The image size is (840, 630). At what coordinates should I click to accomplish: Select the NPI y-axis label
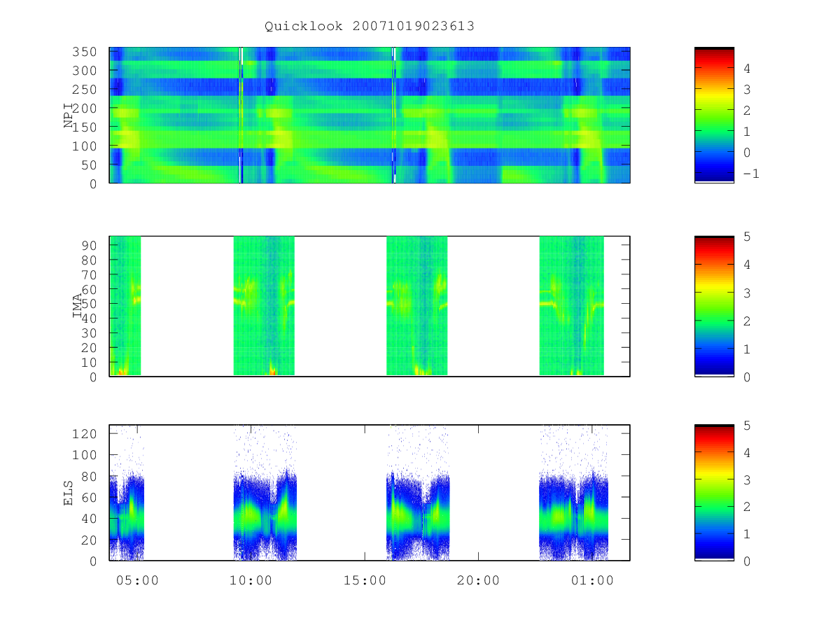(69, 115)
